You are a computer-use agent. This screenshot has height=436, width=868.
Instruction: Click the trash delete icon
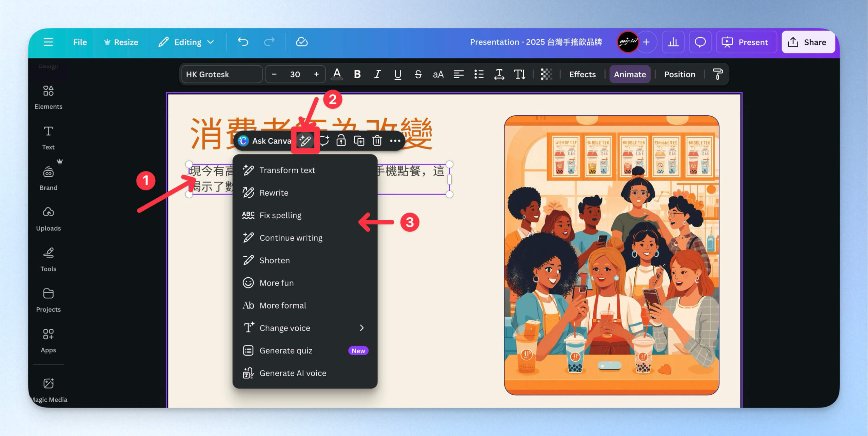(377, 141)
